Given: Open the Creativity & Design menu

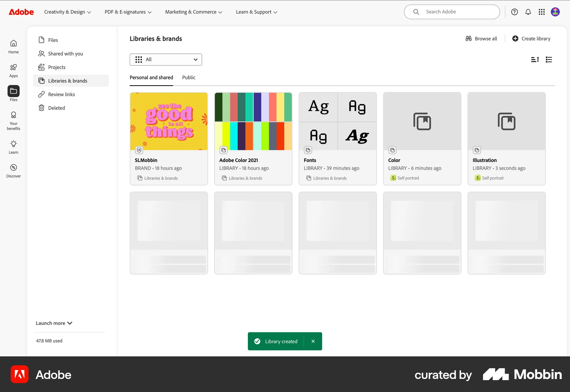Looking at the screenshot, I should tap(68, 12).
